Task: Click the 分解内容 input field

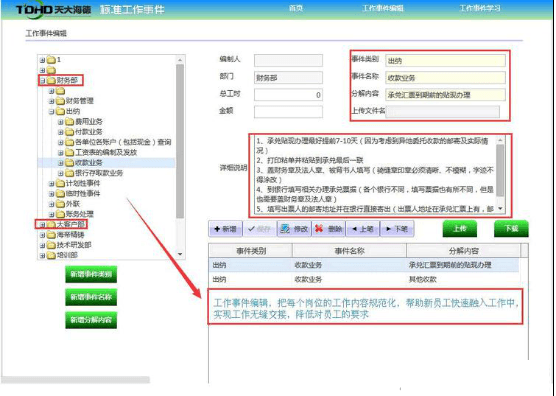Action: (x=445, y=95)
